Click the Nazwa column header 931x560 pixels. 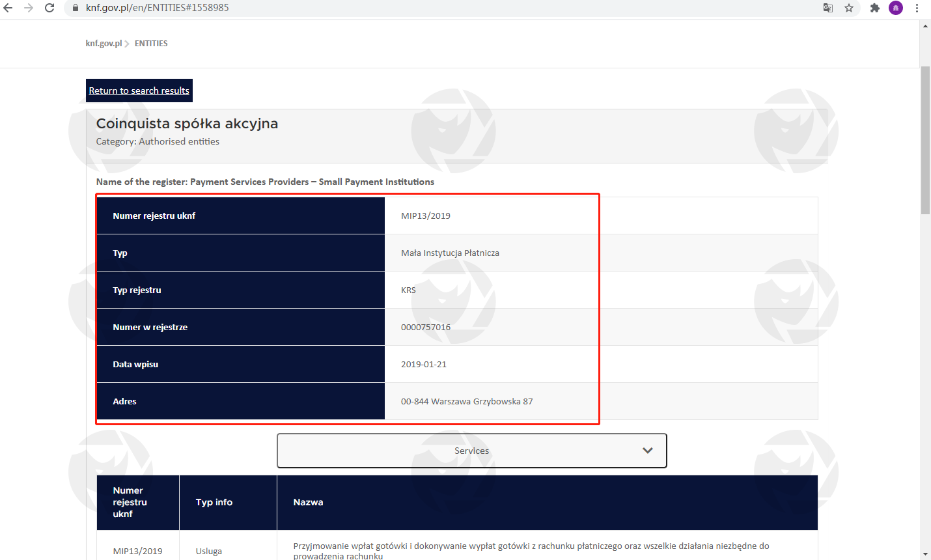tap(308, 502)
